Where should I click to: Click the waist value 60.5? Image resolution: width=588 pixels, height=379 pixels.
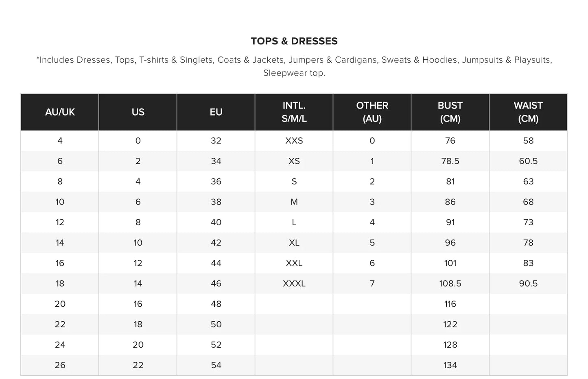pyautogui.click(x=528, y=161)
